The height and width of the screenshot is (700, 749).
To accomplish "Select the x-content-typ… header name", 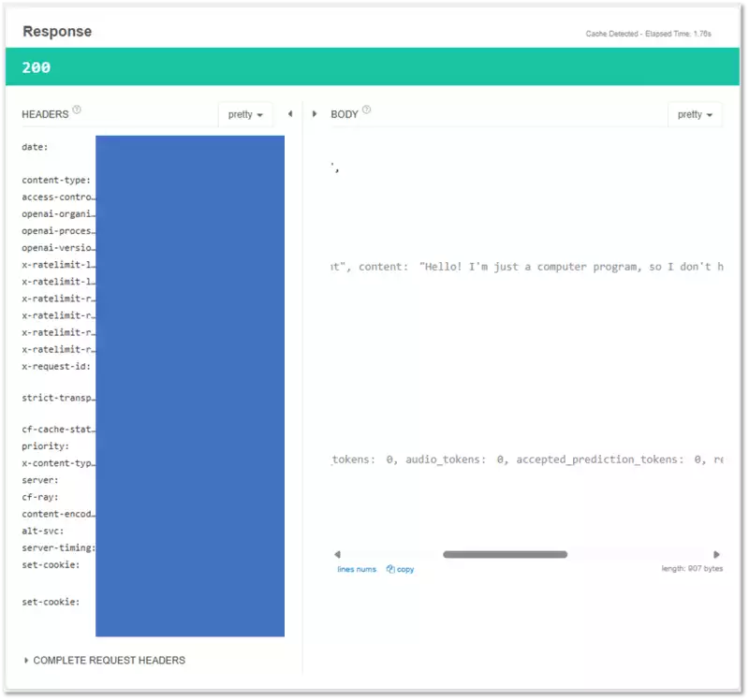I will tap(58, 463).
